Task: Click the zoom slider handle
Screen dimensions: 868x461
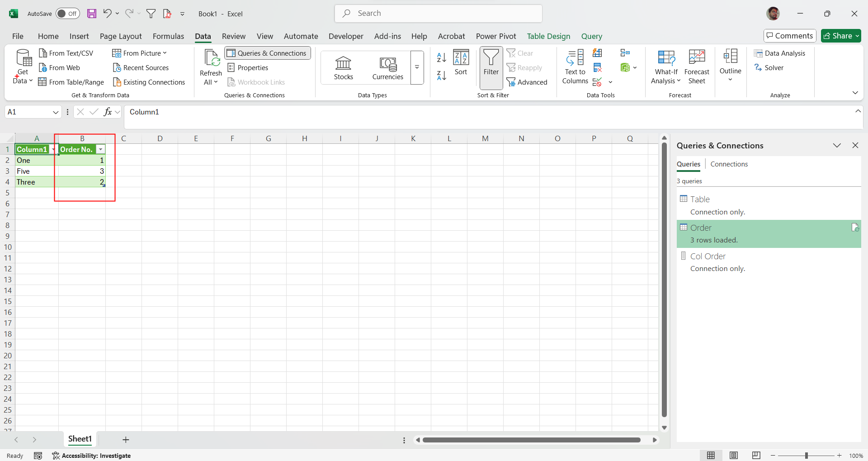Action: (806, 456)
